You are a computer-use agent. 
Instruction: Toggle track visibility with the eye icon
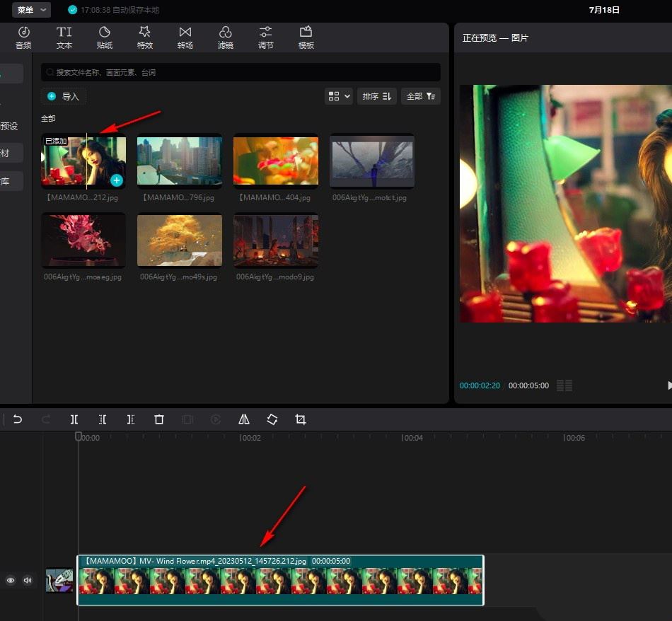click(x=11, y=580)
